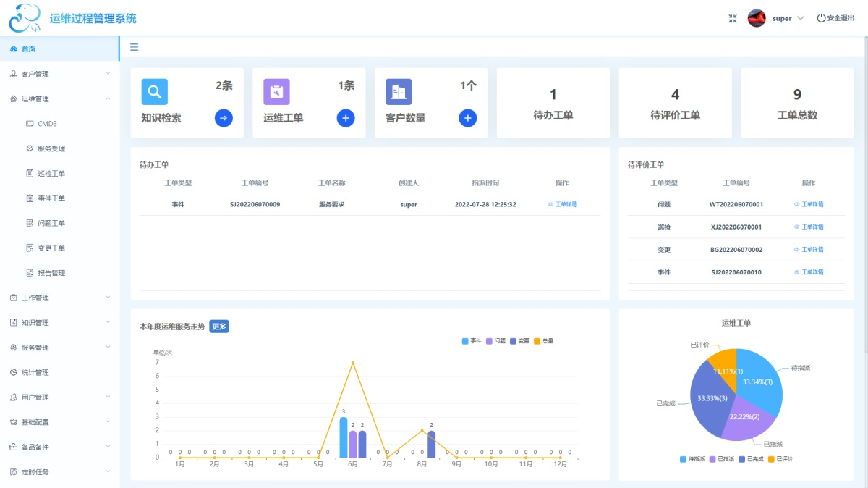Expand 用户管理 menu chevron
Screen dimensions: 868x488
point(108,397)
